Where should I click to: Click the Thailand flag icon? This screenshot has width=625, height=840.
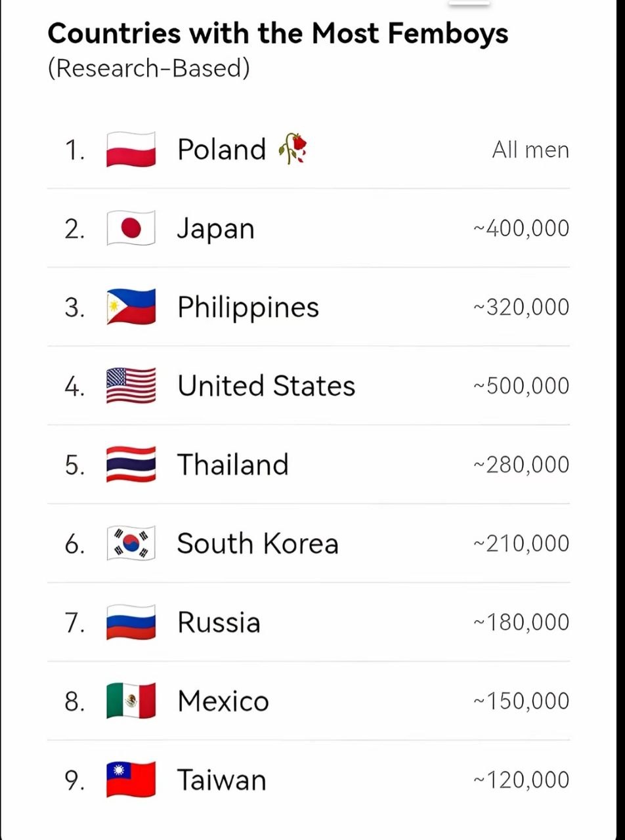[x=131, y=465]
